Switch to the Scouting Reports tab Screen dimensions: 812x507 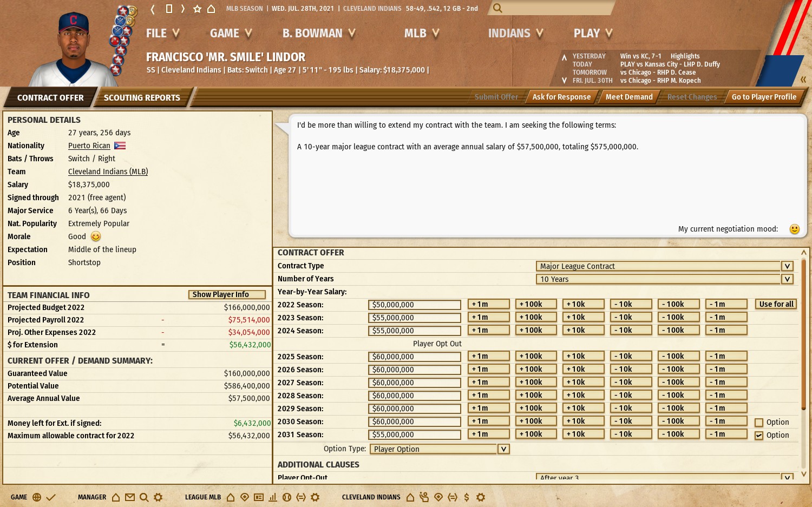pyautogui.click(x=142, y=98)
